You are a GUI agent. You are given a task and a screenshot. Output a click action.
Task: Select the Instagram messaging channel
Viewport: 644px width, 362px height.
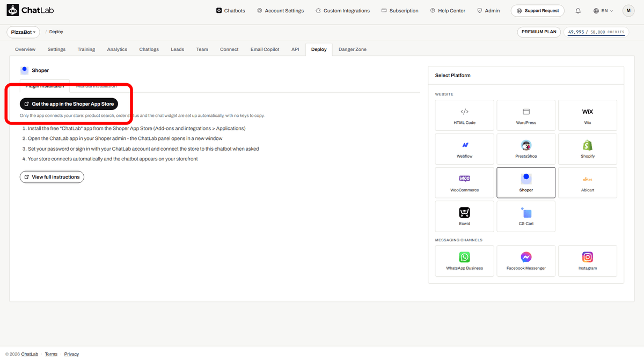[x=588, y=261]
